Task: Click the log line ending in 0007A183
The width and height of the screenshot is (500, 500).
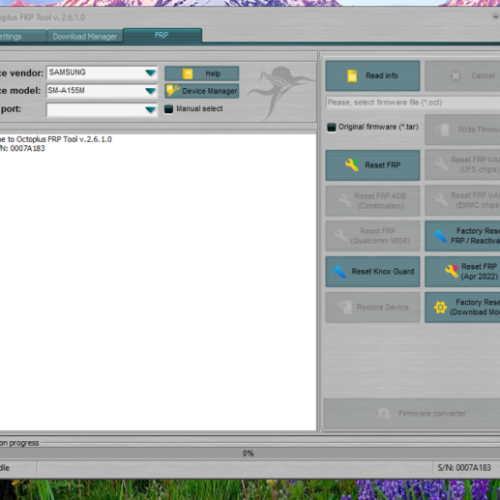Action: [22, 148]
